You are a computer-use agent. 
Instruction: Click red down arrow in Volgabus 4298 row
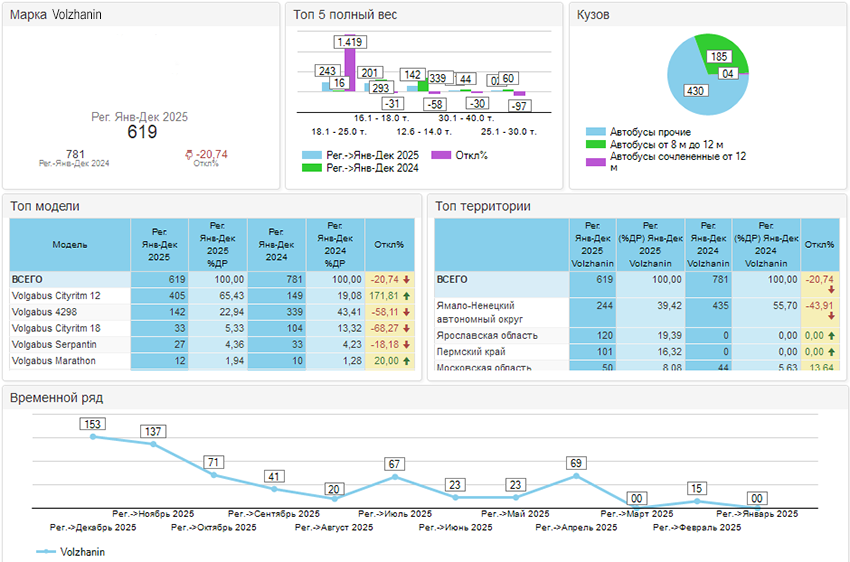pyautogui.click(x=407, y=312)
